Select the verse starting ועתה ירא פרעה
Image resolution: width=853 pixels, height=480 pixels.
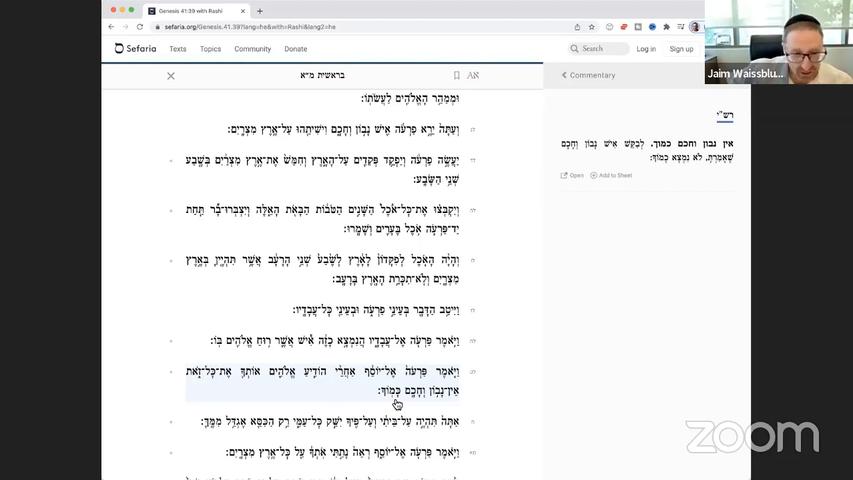[x=343, y=130]
